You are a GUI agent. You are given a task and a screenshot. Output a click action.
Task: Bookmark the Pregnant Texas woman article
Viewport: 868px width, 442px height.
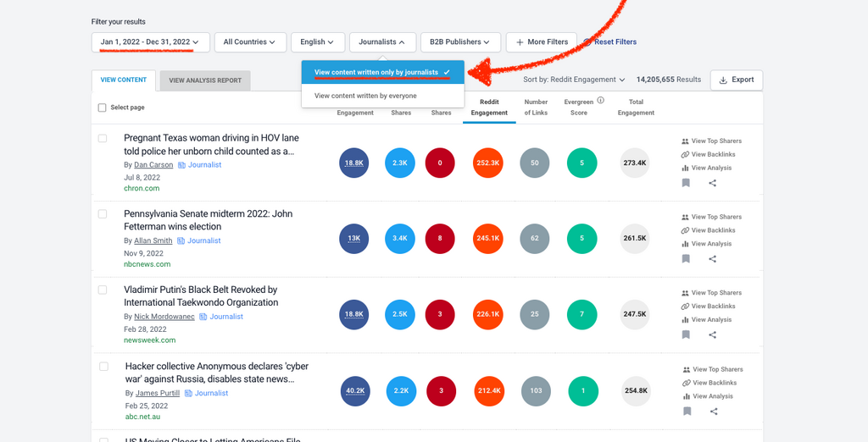coord(686,183)
